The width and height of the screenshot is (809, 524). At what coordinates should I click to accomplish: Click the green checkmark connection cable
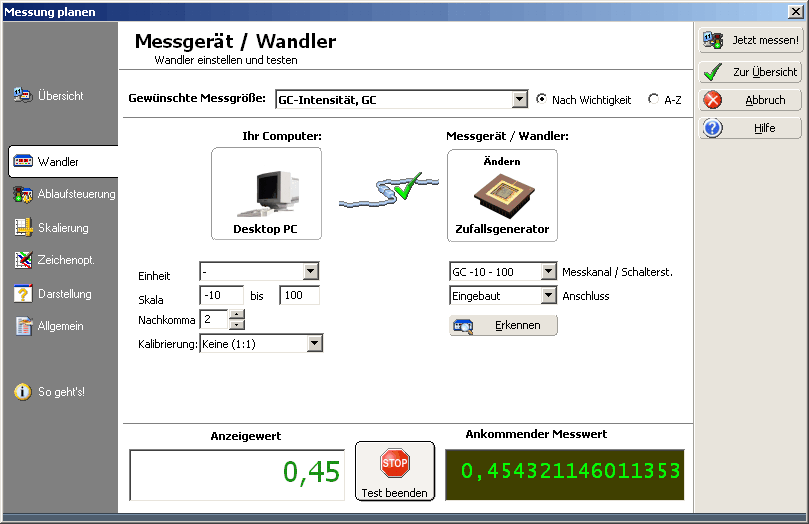[389, 190]
